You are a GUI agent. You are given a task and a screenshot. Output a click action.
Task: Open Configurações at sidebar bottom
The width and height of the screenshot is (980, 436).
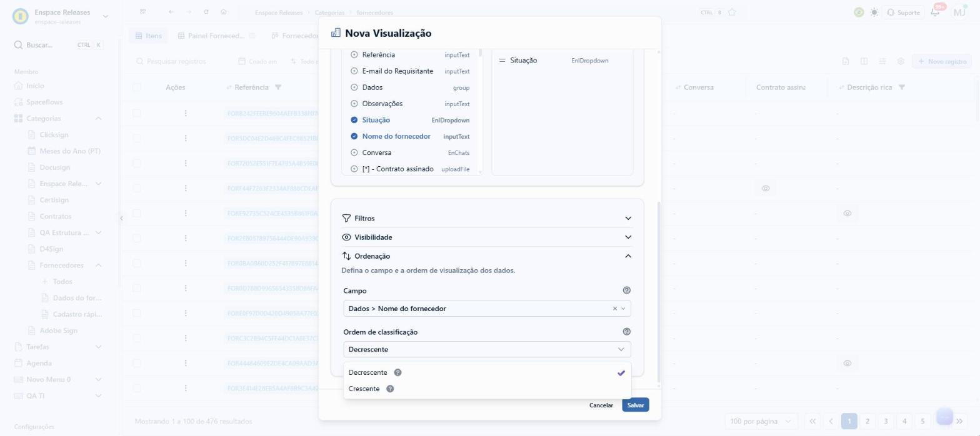[x=34, y=427]
